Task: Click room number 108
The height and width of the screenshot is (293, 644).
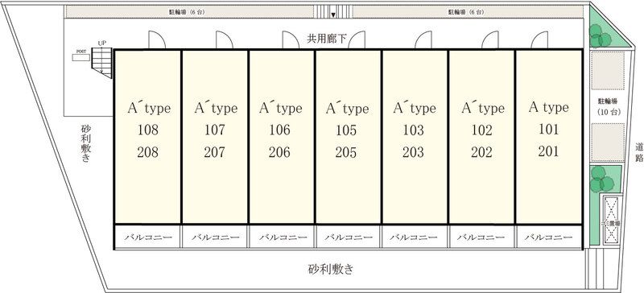Action: pyautogui.click(x=148, y=130)
